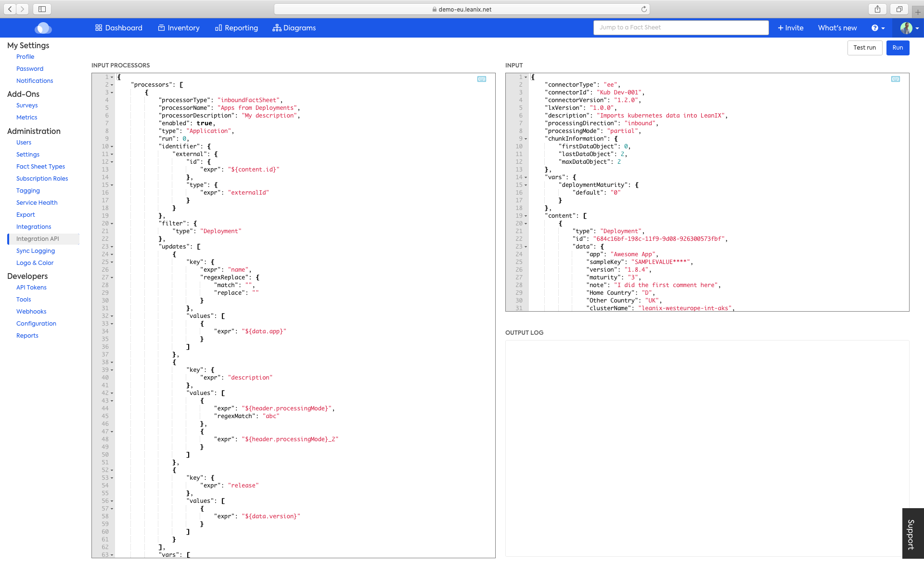Viewport: 924px width, 578px height.
Task: Collapse the "updates" fold arrow at line 23
Action: pyautogui.click(x=112, y=247)
